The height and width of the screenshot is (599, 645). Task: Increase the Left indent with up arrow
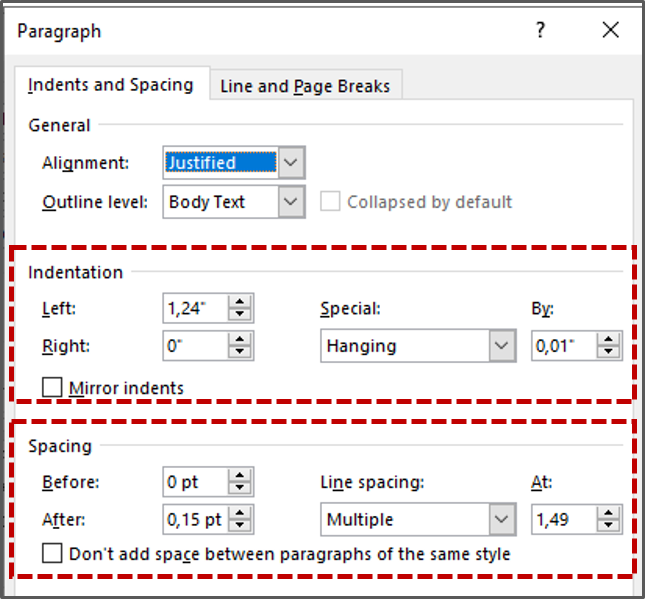point(239,304)
